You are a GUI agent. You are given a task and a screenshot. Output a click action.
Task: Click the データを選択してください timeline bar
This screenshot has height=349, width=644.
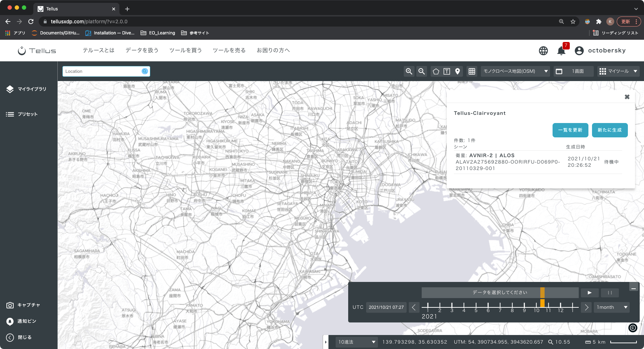click(500, 293)
